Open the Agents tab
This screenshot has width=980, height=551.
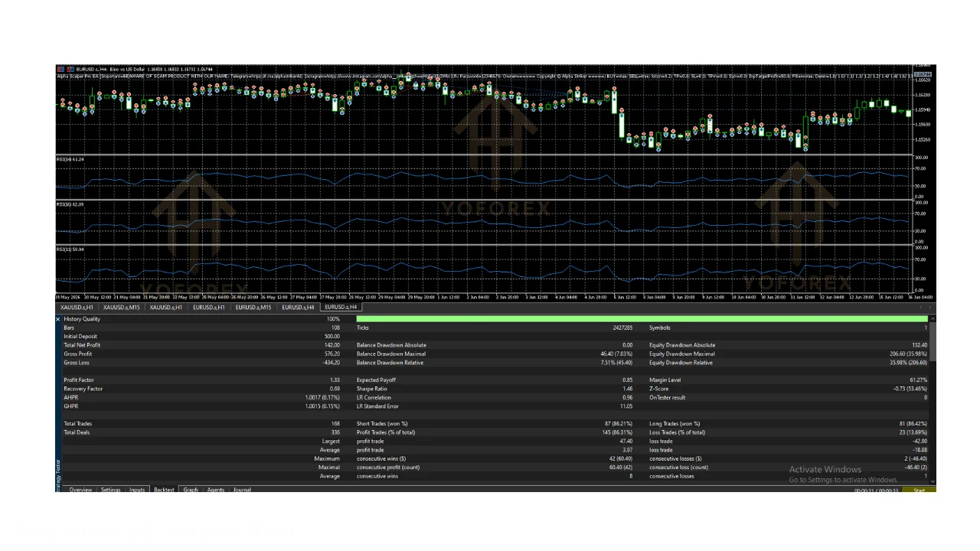coord(216,490)
